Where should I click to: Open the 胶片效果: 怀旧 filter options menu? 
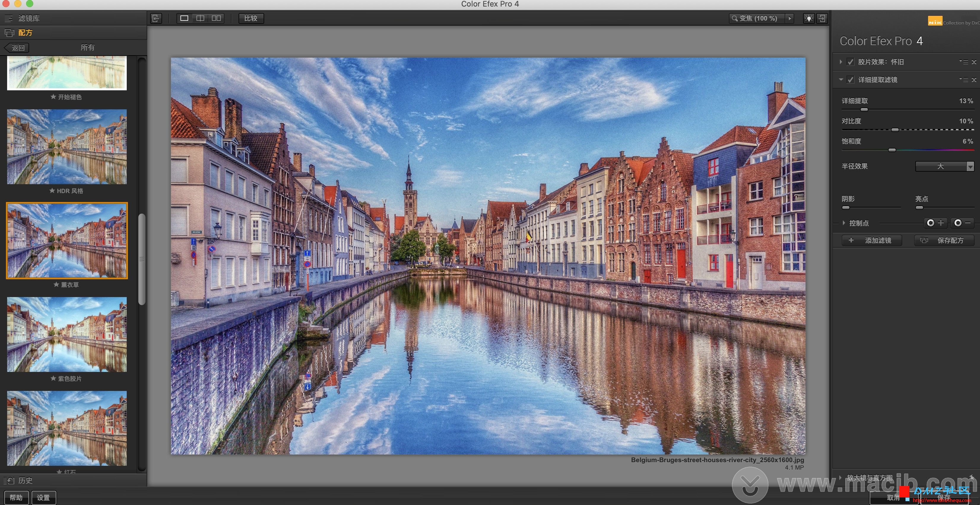point(964,62)
